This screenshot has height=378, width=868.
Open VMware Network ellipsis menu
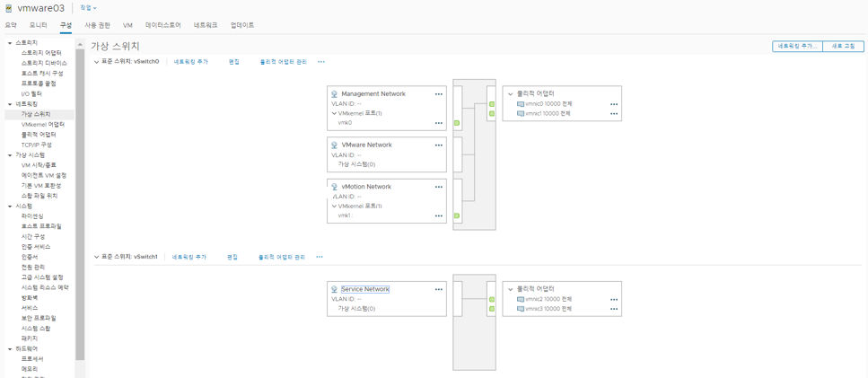coord(439,145)
